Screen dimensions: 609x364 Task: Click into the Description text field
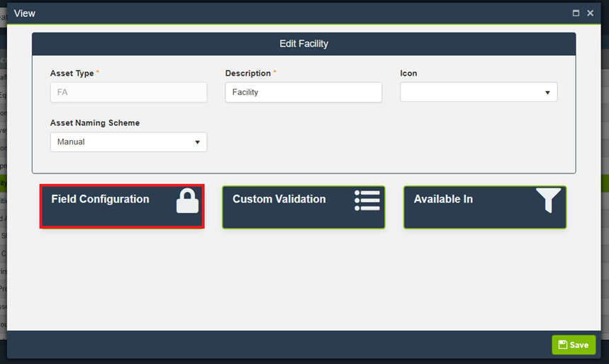(x=303, y=92)
